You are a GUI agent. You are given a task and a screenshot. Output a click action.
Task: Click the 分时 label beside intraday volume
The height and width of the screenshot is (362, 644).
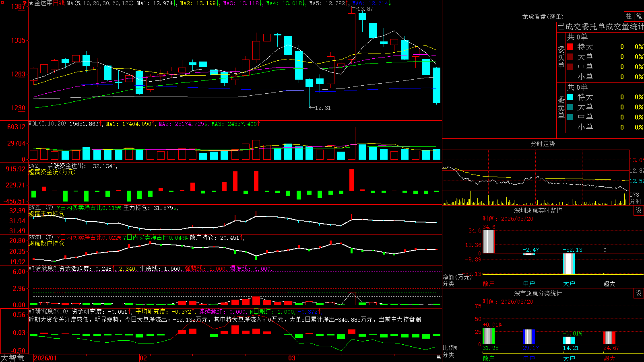[636, 202]
